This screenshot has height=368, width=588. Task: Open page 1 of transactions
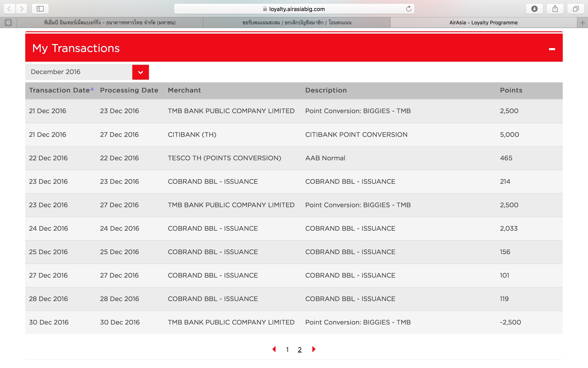pos(287,350)
